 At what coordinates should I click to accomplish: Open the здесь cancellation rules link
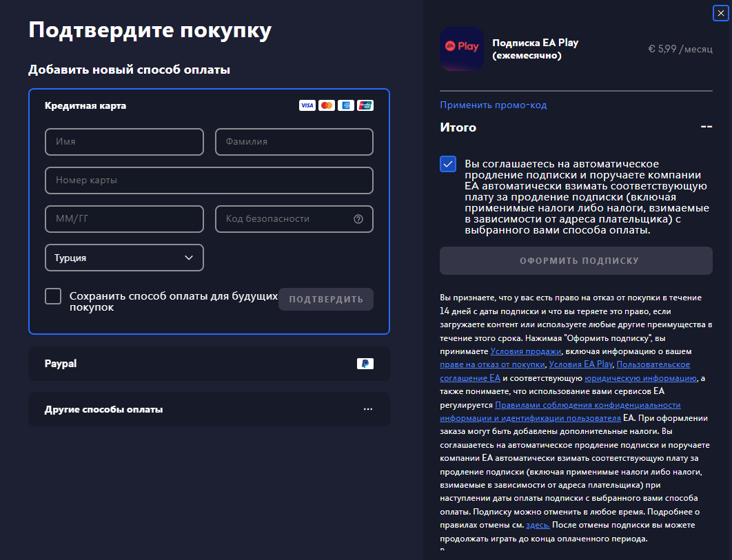(538, 525)
